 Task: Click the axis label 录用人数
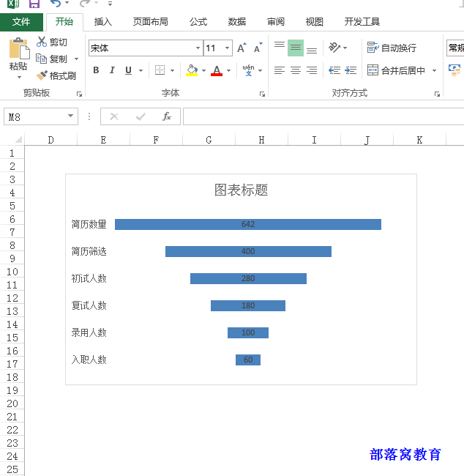[x=89, y=332]
